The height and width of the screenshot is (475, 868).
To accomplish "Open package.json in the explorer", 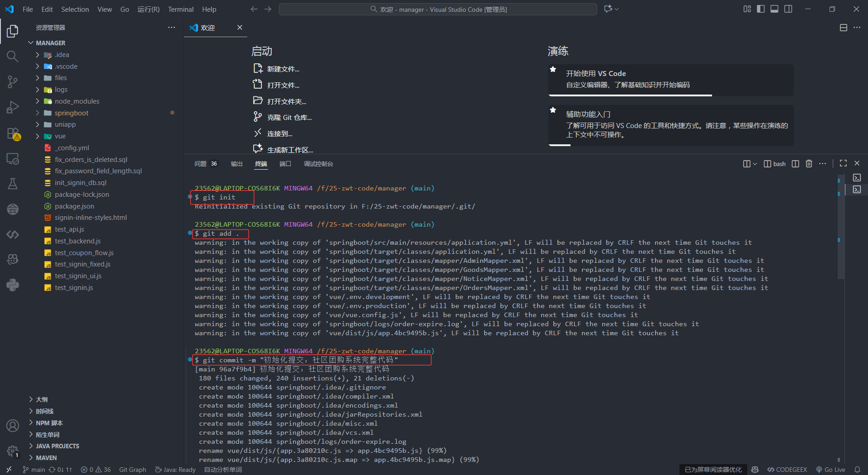I will [x=75, y=206].
